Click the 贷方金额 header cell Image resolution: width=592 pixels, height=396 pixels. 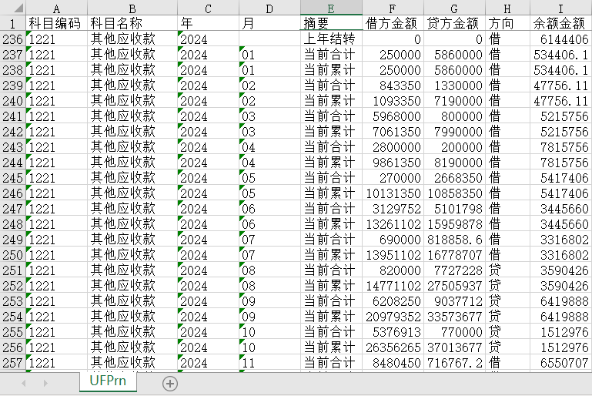[454, 23]
